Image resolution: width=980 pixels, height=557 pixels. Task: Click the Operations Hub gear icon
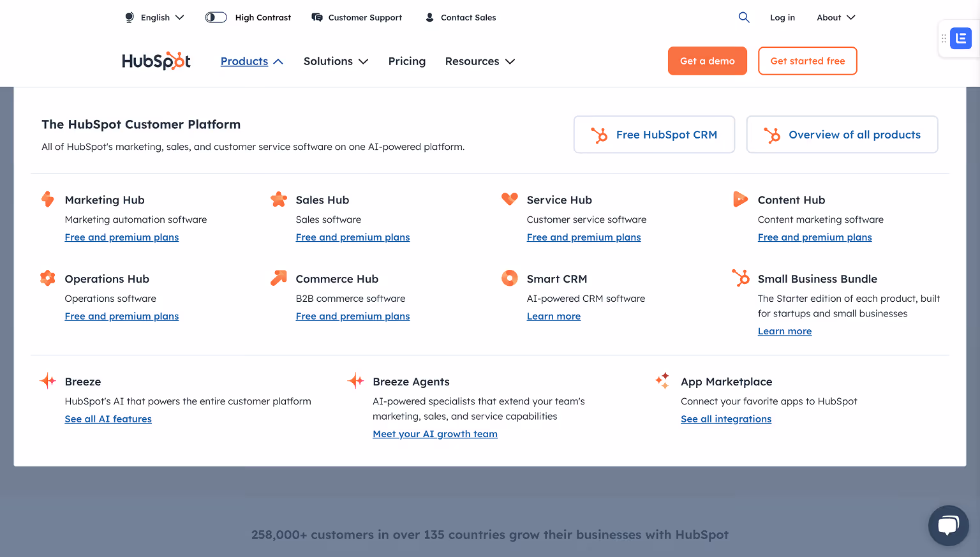[x=48, y=278]
